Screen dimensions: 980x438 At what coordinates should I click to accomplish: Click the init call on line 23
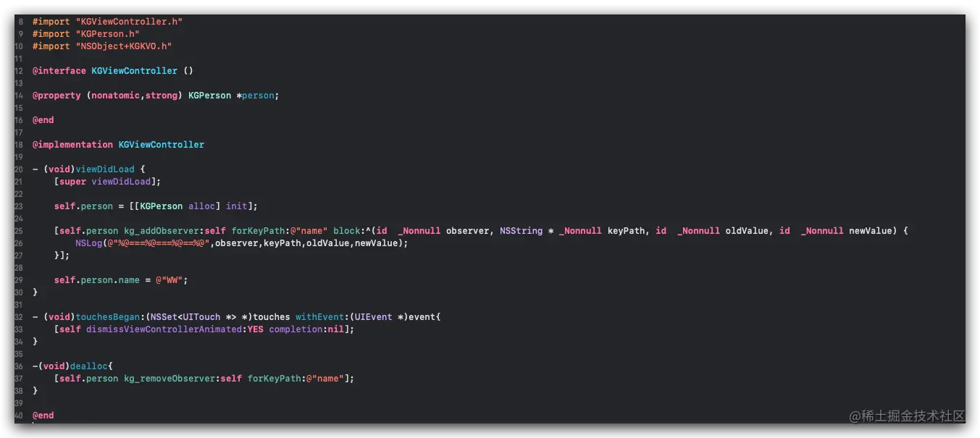click(236, 206)
